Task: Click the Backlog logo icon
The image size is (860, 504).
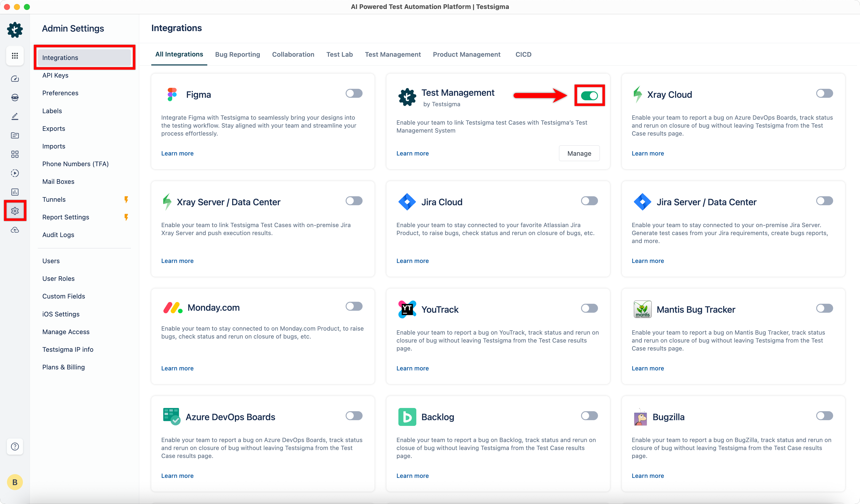Action: pyautogui.click(x=407, y=417)
